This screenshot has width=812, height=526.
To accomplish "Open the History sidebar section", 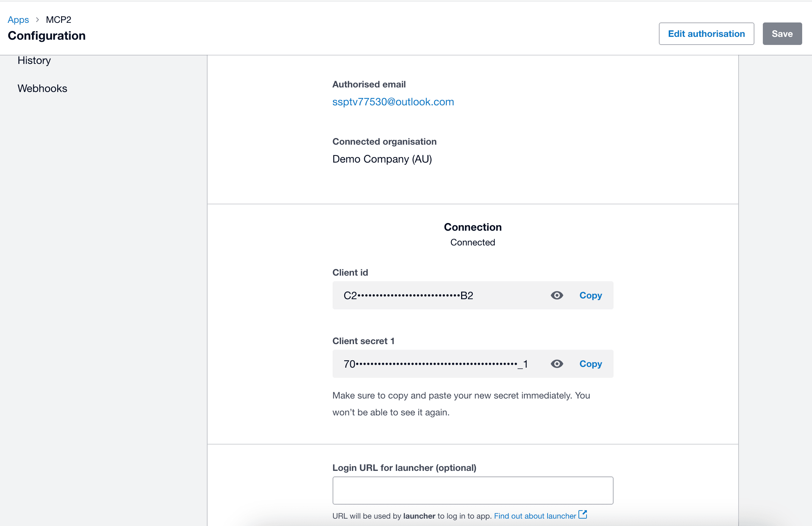I will (34, 60).
